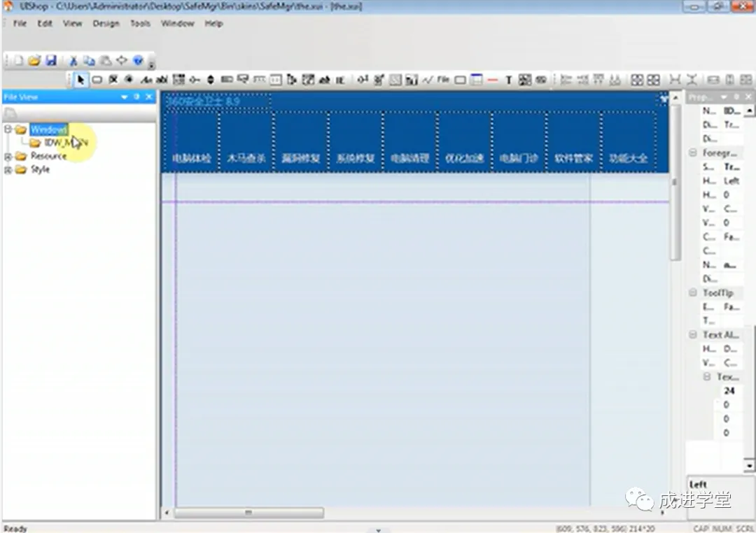The height and width of the screenshot is (533, 756).
Task: Collapse the Text Al... property group
Action: pos(693,334)
